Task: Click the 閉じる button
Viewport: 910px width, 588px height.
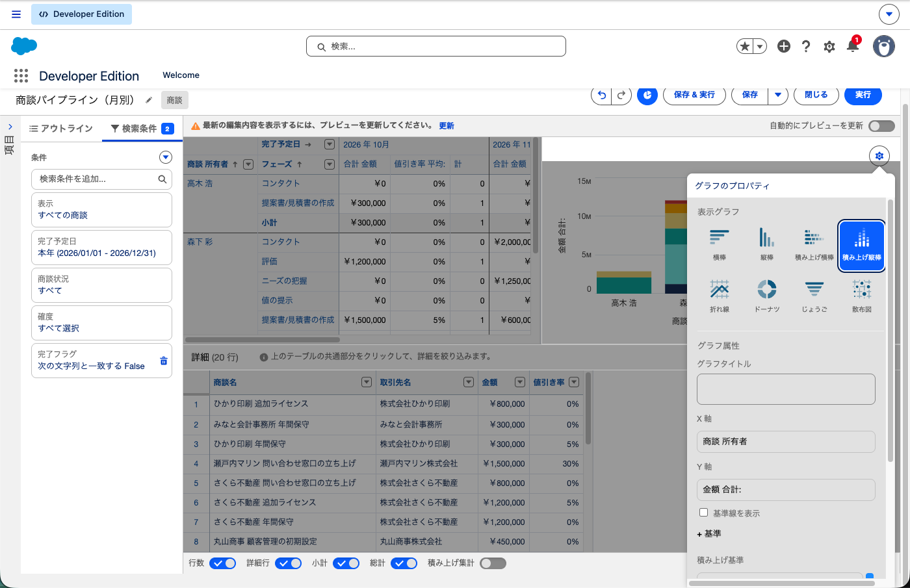Action: (x=816, y=95)
